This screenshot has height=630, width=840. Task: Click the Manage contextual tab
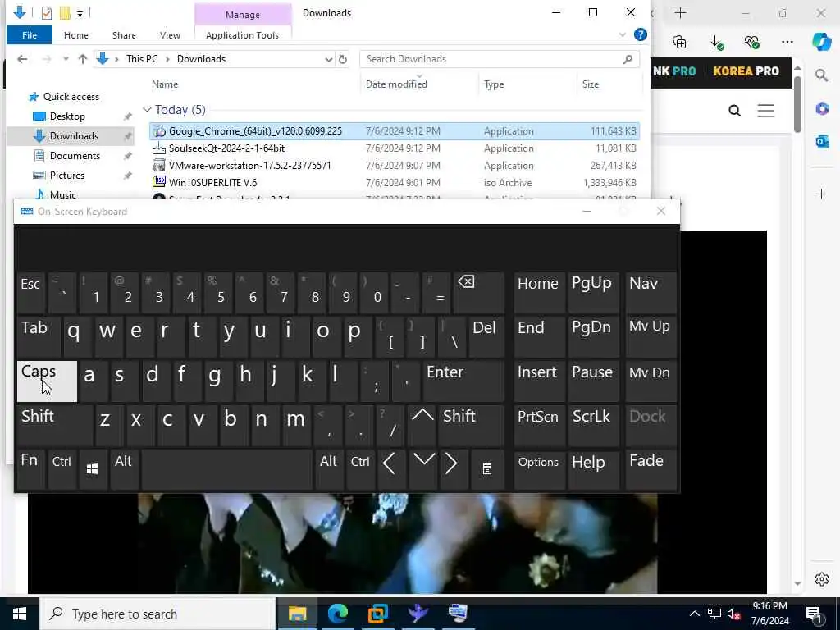[243, 15]
